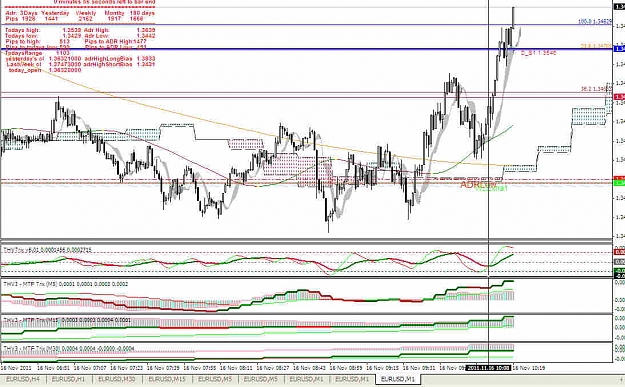Click the seconds left to bar end text
The height and width of the screenshot is (387, 625).
point(104,2)
